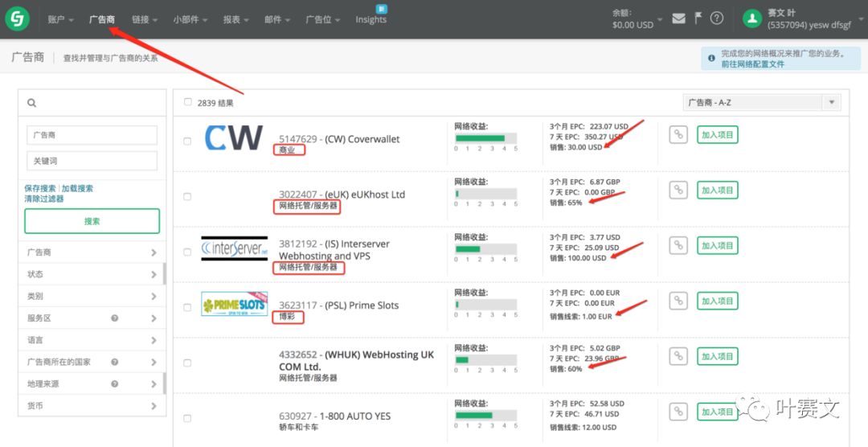Click the search magnifier icon
The width and height of the screenshot is (868, 447).
(31, 102)
